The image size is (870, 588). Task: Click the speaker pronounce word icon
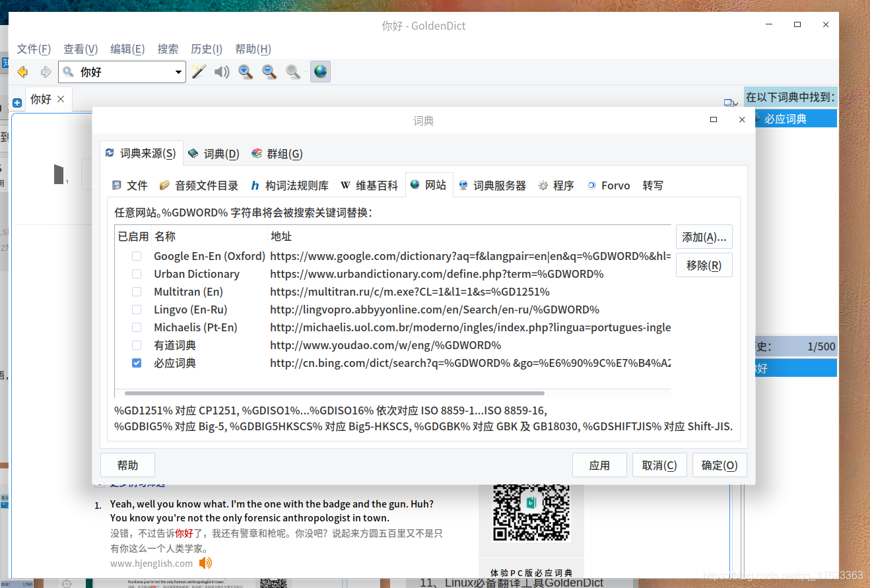222,72
